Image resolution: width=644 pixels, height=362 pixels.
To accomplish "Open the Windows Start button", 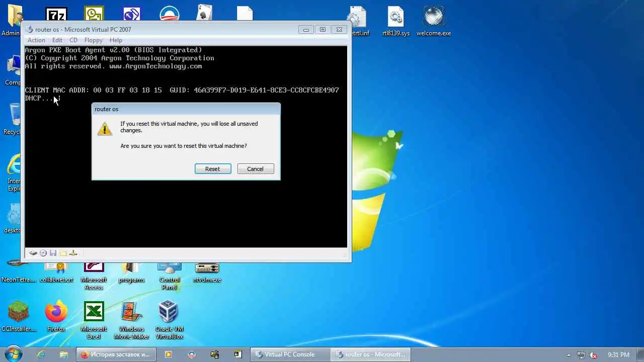I will click(x=14, y=354).
